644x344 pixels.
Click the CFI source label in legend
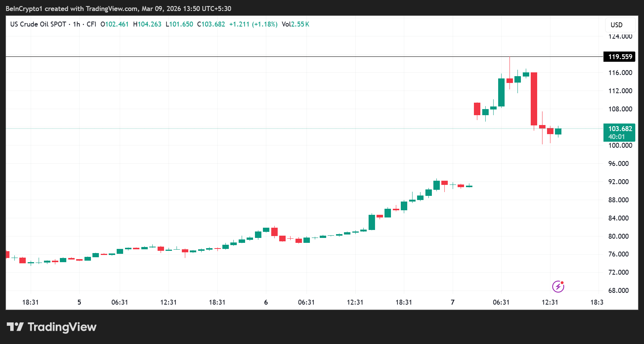[91, 24]
